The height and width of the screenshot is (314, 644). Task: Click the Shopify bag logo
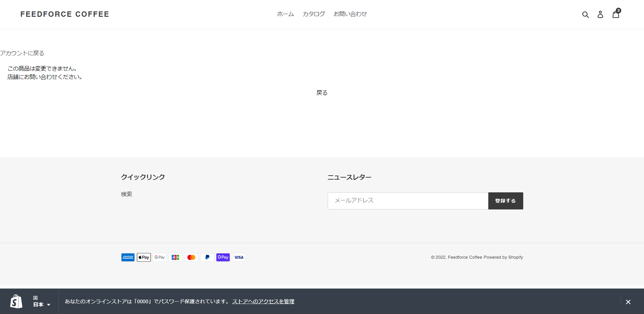click(x=16, y=301)
